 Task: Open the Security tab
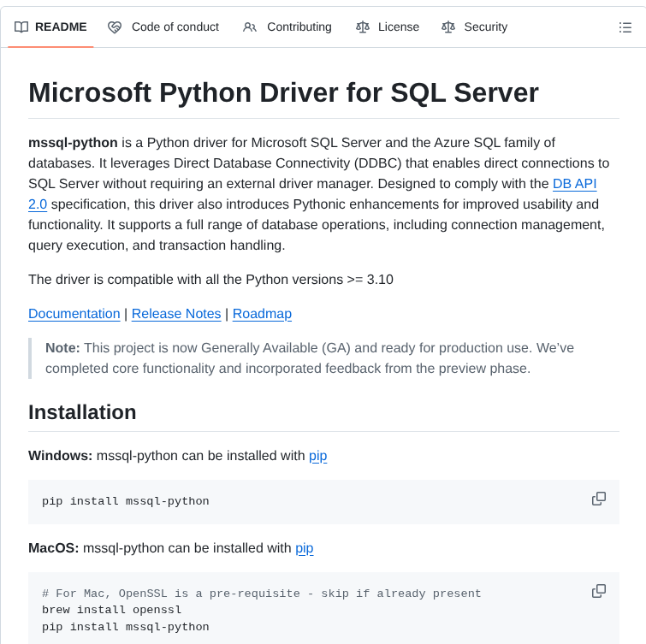coord(474,27)
